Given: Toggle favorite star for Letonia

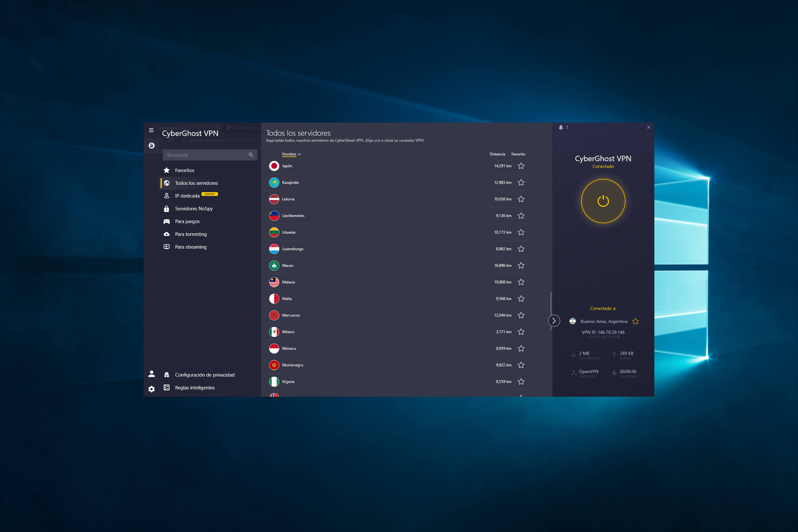Looking at the screenshot, I should click(521, 199).
